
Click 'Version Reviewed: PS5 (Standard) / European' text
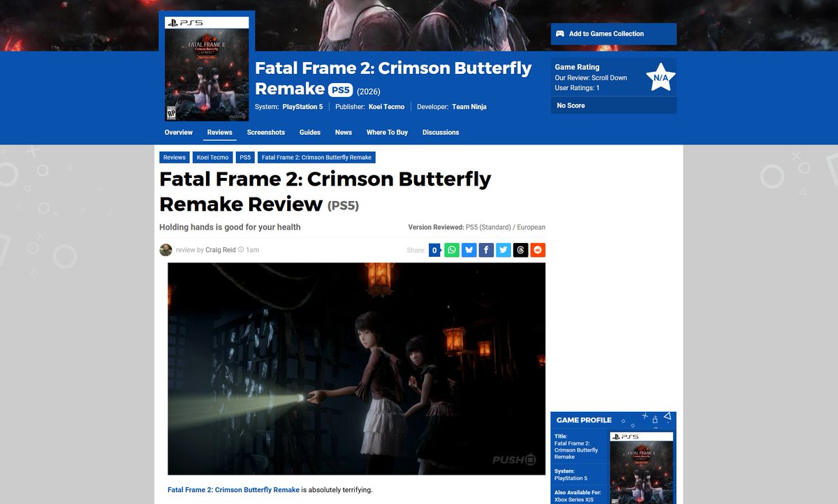[476, 228]
